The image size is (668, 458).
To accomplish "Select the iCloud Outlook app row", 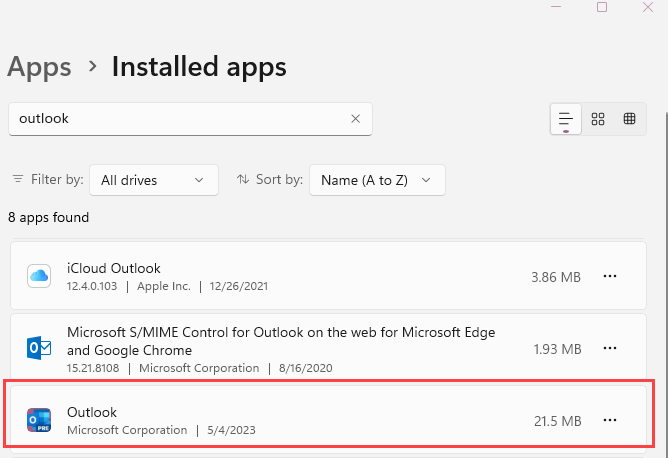I will (300, 276).
